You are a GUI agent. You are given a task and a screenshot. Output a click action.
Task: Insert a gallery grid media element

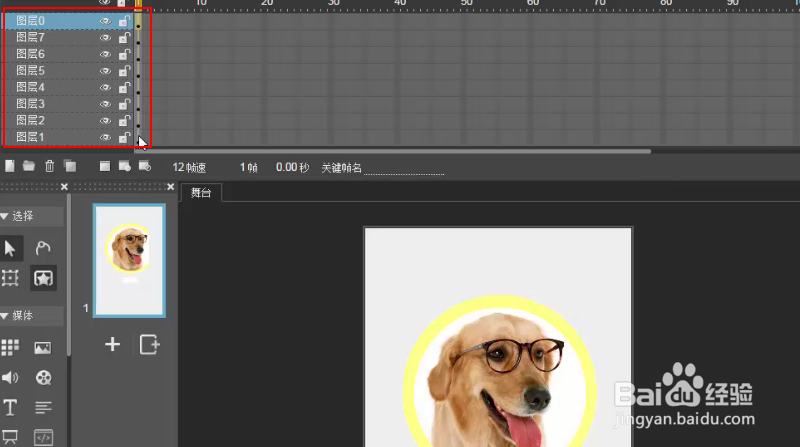10,347
